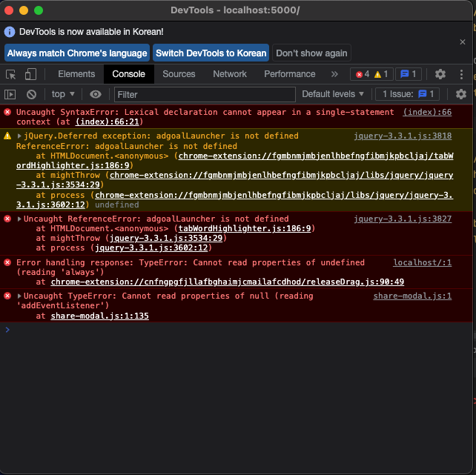The height and width of the screenshot is (475, 476).
Task: Click the 4 errors 1 warning counter
Action: click(371, 74)
